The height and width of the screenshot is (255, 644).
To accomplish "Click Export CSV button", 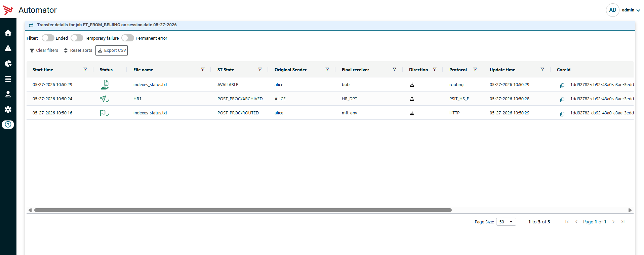I will [x=112, y=50].
